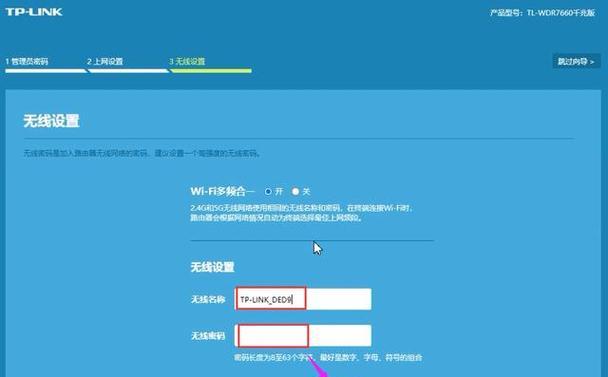Click the lower 无线设置 section heading

pyautogui.click(x=212, y=267)
